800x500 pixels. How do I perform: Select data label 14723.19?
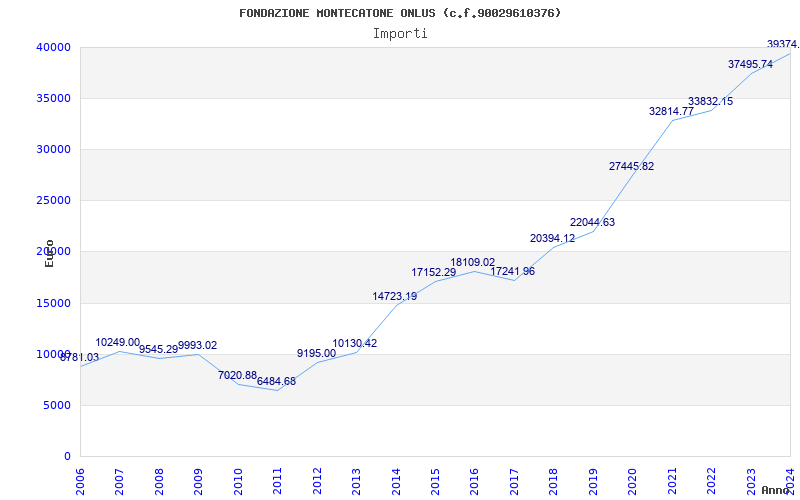coord(394,296)
